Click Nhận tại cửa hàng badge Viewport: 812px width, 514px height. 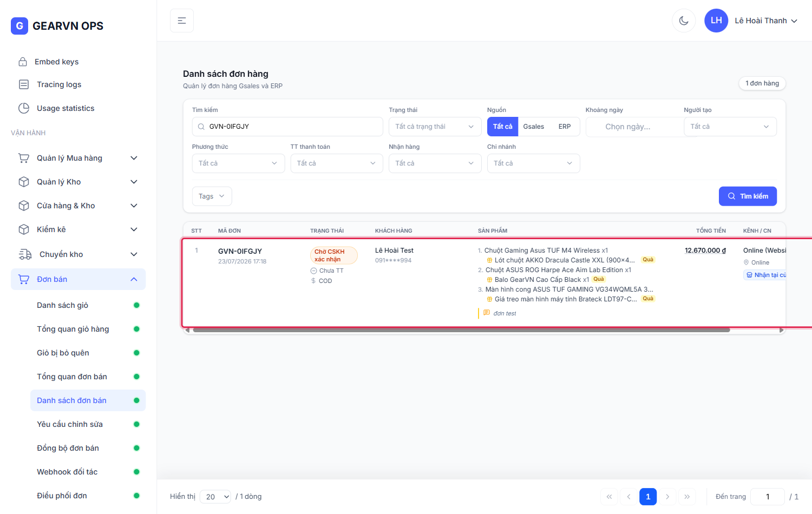click(765, 275)
